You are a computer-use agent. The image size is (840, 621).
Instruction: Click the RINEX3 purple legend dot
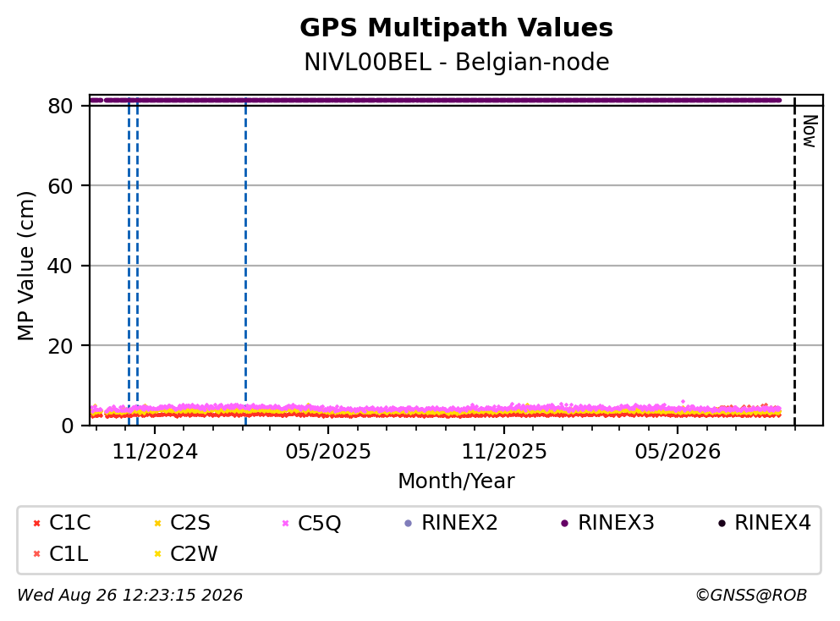(x=564, y=524)
